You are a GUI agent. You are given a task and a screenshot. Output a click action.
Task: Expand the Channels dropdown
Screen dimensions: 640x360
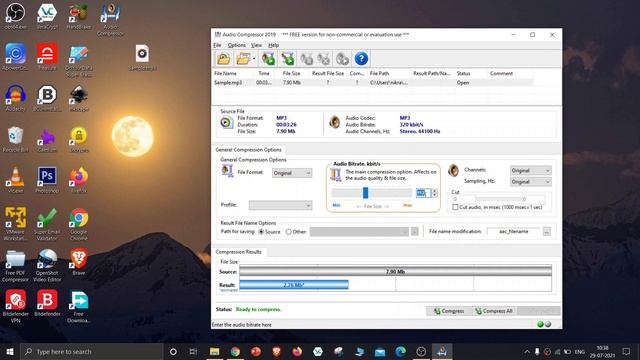coord(531,170)
